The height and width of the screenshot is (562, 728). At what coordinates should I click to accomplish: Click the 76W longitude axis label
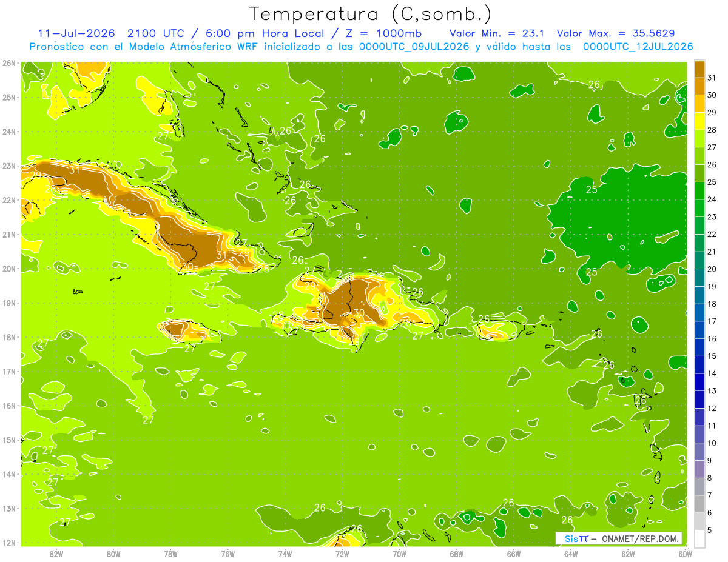tap(227, 553)
